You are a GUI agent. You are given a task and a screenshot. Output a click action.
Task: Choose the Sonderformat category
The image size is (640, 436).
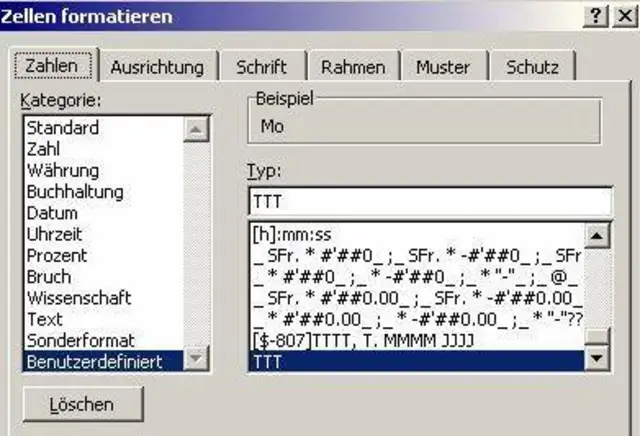(x=103, y=340)
